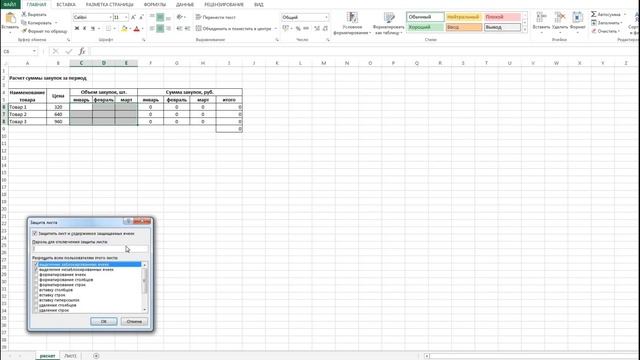The height and width of the screenshot is (360, 640).
Task: Toggle bold formatting (Ж)
Action: click(x=77, y=28)
